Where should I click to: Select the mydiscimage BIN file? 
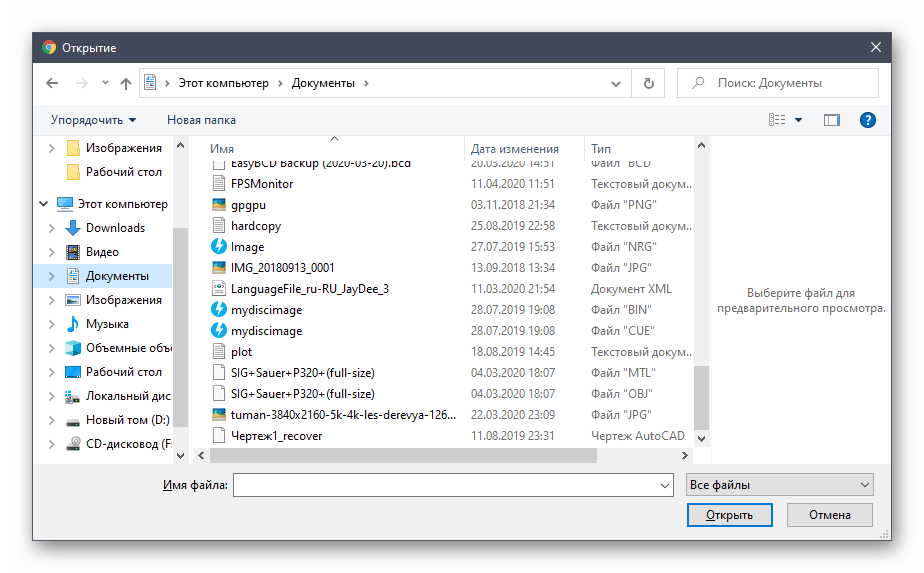click(266, 310)
